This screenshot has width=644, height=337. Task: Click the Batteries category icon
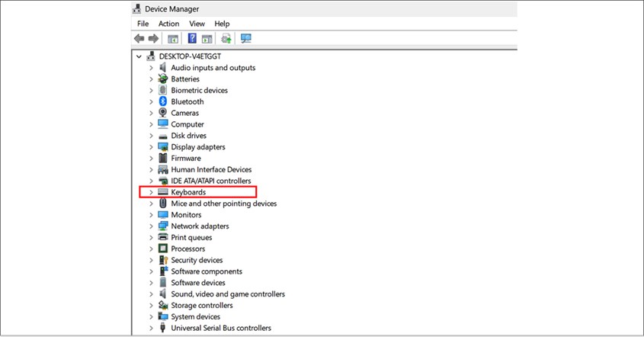(163, 79)
